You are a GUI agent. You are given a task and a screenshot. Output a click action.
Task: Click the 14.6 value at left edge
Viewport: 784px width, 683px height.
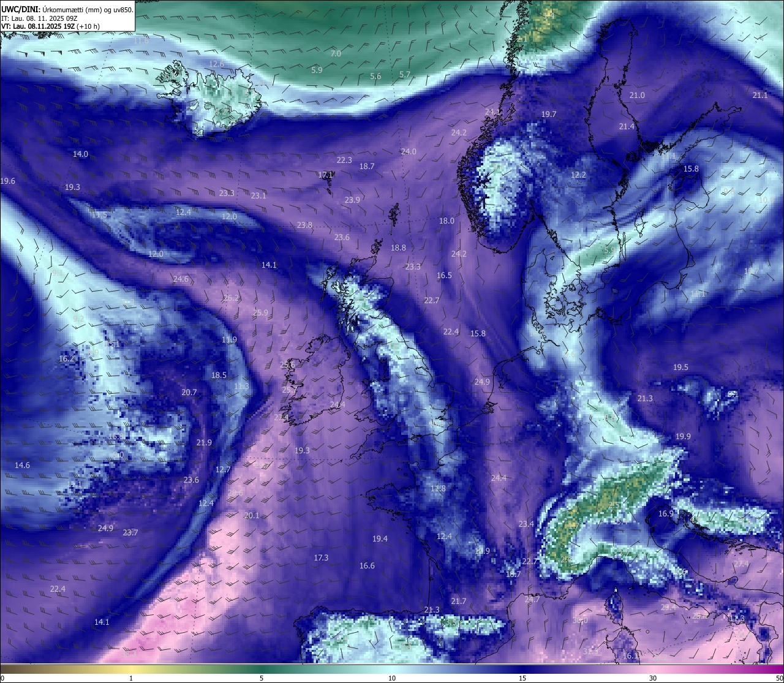coord(22,466)
